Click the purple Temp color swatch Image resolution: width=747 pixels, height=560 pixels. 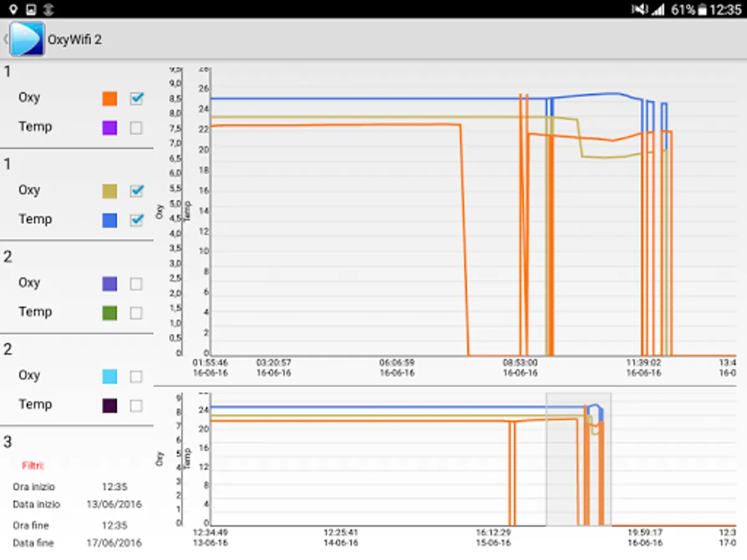pyautogui.click(x=110, y=128)
